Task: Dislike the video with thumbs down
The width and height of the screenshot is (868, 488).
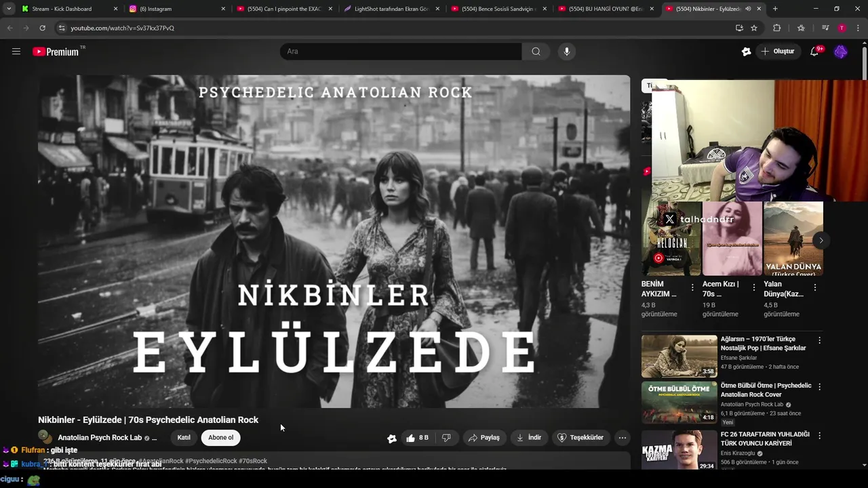Action: [x=446, y=438]
